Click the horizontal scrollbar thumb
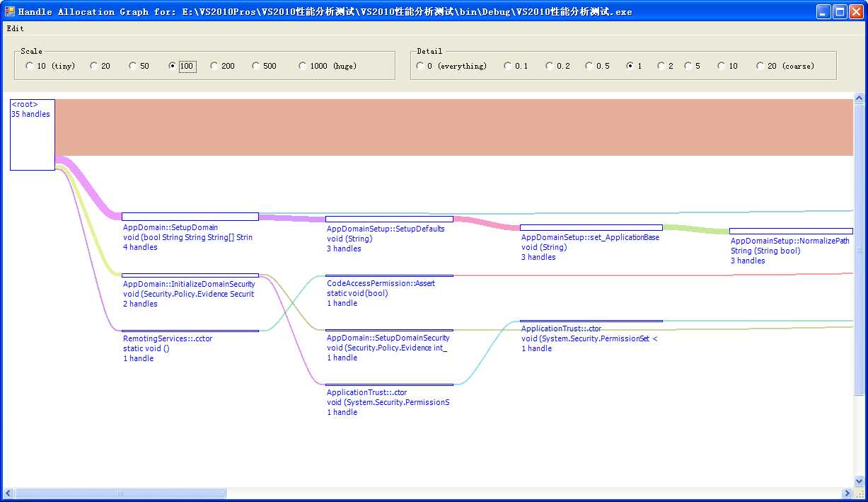This screenshot has width=868, height=502. click(120, 493)
